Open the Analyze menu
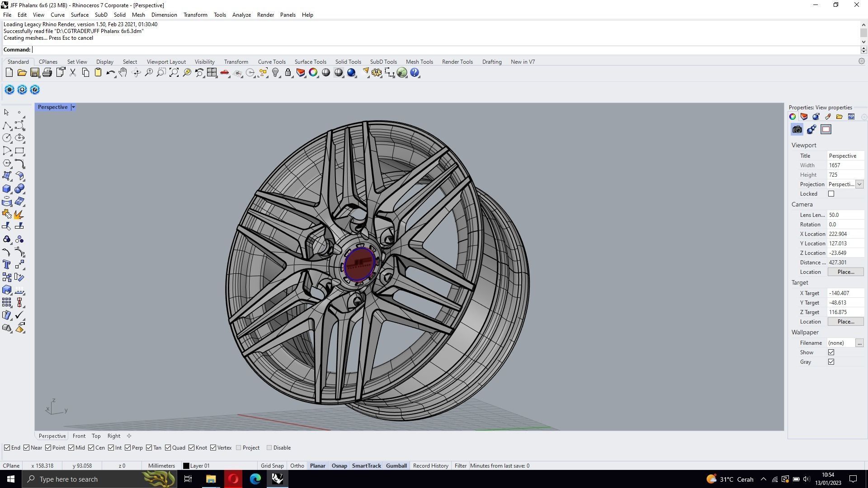 click(x=241, y=15)
